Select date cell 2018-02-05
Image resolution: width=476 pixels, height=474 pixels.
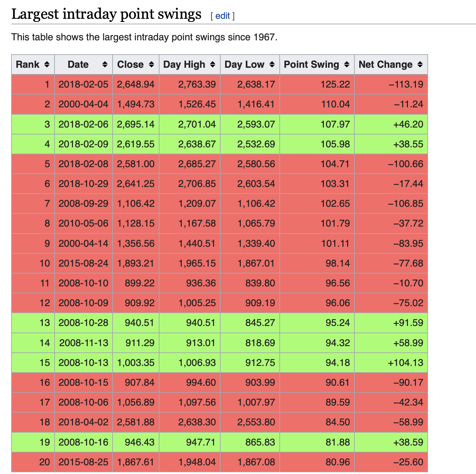tap(83, 84)
